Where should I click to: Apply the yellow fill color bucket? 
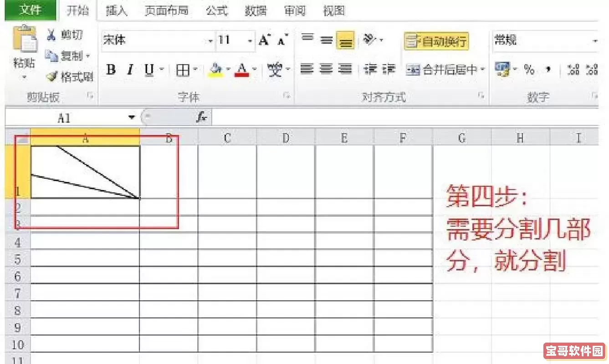pos(216,70)
